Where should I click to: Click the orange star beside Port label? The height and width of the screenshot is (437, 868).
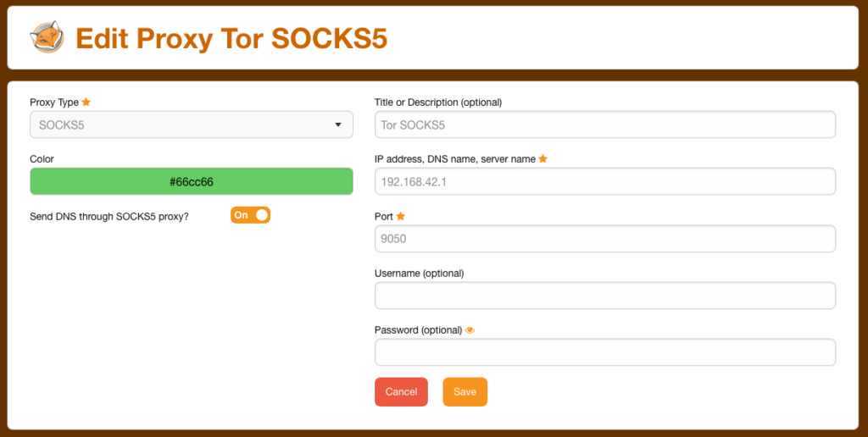[401, 216]
